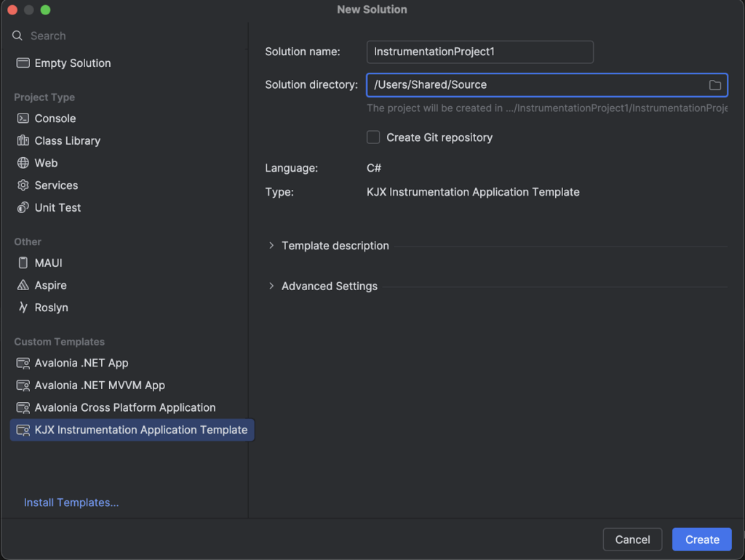
Task: Browse folders using the directory folder icon
Action: [715, 85]
